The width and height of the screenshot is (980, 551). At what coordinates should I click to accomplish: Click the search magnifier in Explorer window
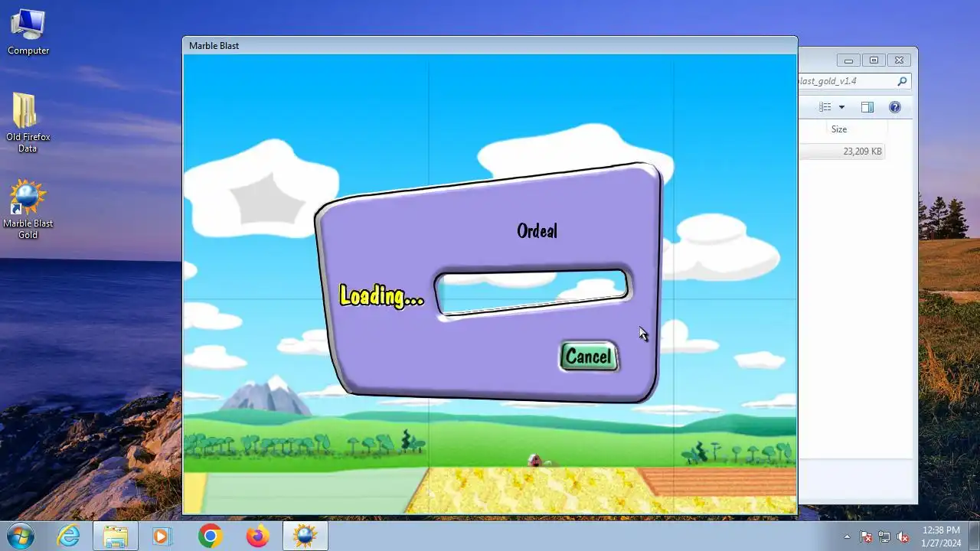[x=902, y=81]
